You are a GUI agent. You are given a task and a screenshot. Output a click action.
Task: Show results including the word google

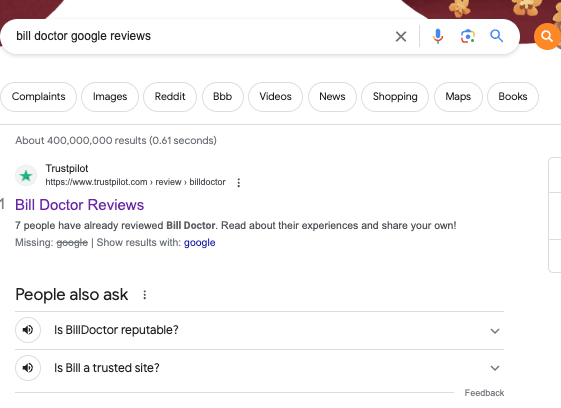[199, 243]
